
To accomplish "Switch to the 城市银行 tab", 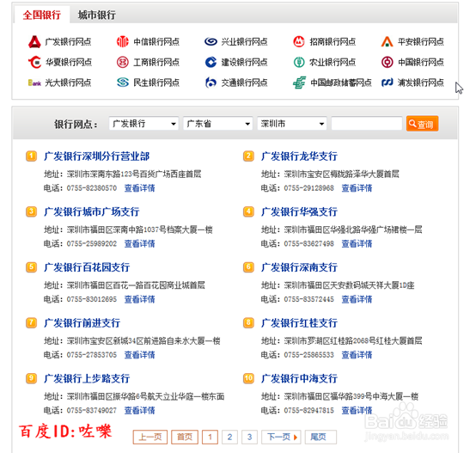I will click(96, 15).
